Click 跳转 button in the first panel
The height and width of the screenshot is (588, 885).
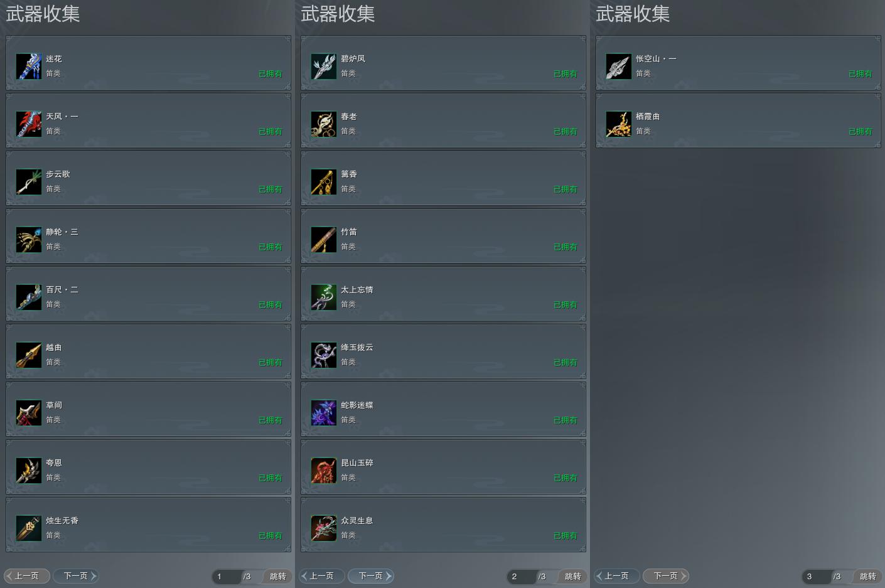tap(278, 576)
